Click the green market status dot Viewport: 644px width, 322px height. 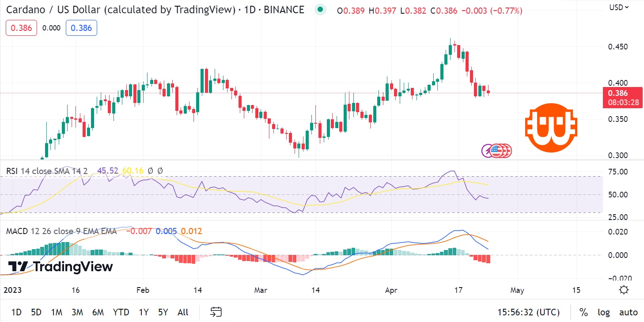coord(320,10)
